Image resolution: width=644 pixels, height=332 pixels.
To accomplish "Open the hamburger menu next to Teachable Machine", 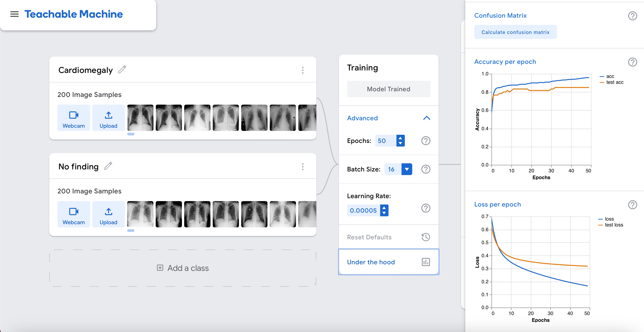I will [x=14, y=14].
